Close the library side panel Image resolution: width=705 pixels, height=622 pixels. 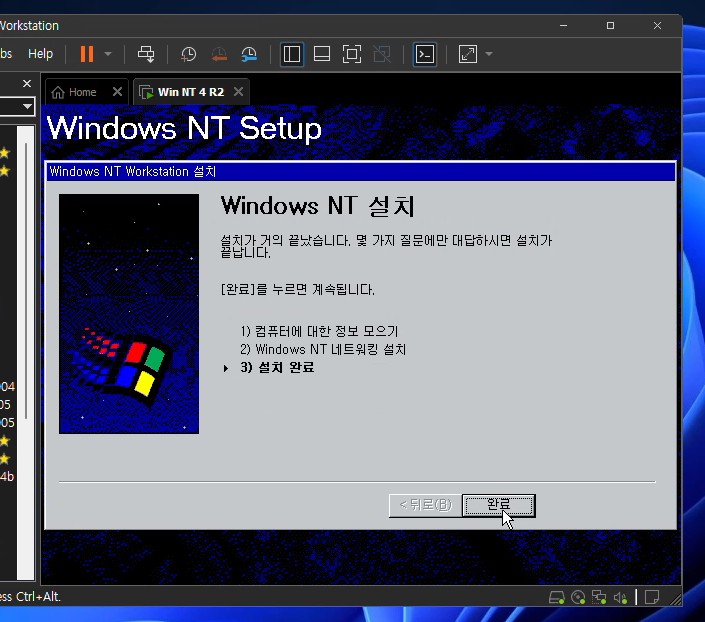point(27,84)
